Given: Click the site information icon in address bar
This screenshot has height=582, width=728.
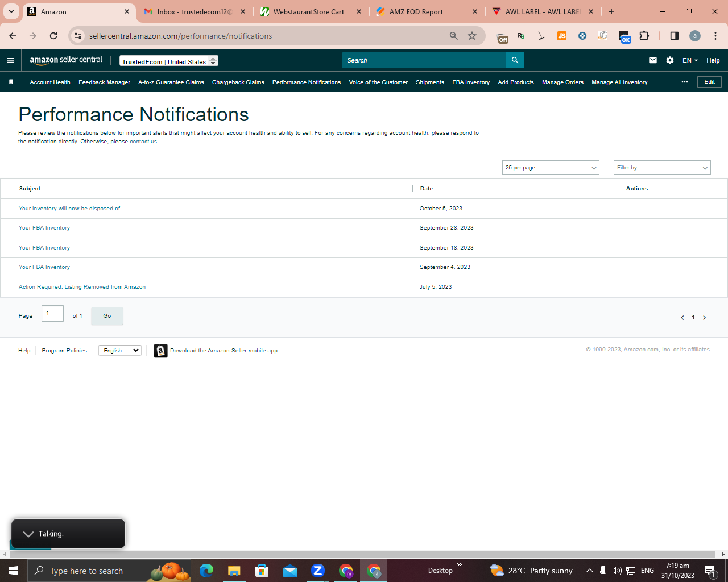Looking at the screenshot, I should coord(78,36).
